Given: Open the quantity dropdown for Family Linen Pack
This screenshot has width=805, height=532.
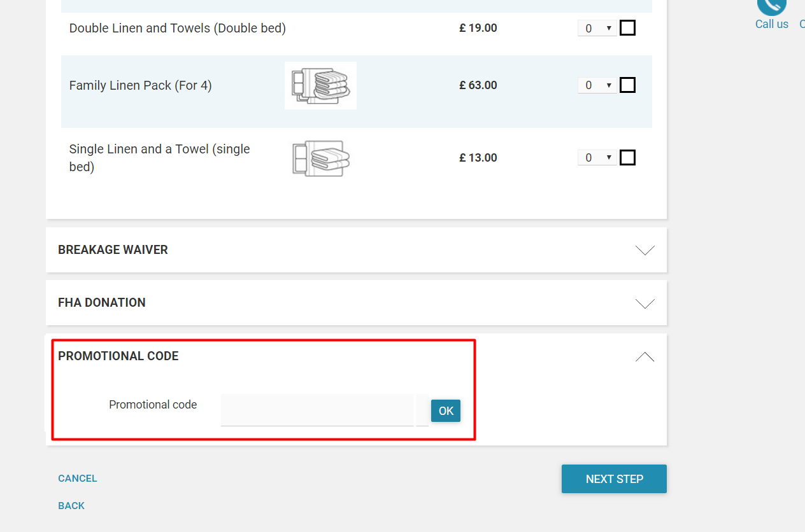Looking at the screenshot, I should (597, 85).
